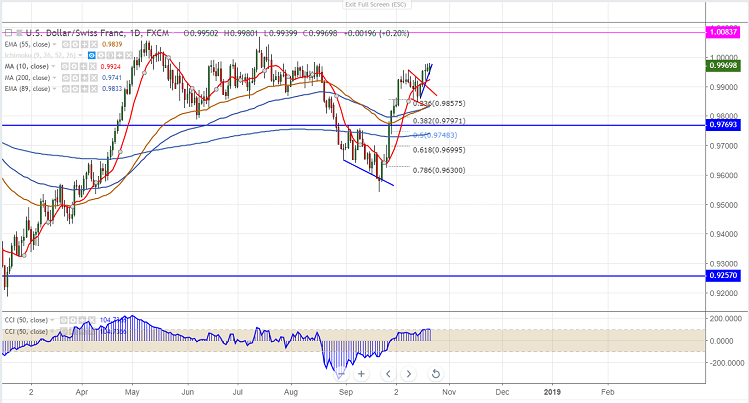Open Ichimoku source code braces icon

(x=110, y=55)
